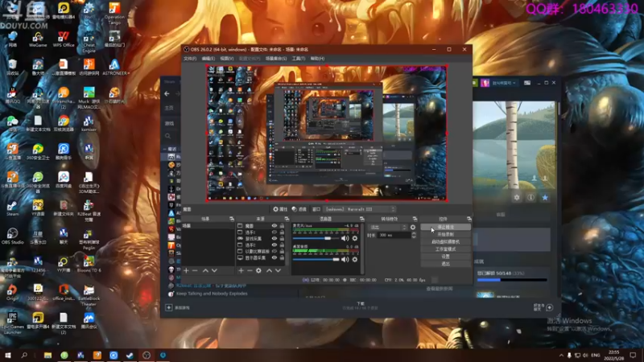
Task: Pop out the Scene Transitions dock header icon
Action: coord(415,219)
